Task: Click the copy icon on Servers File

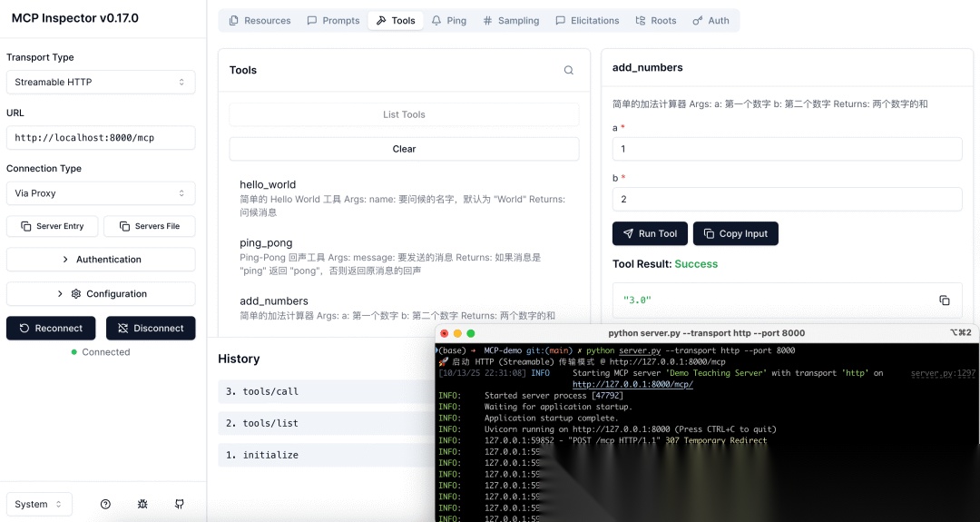Action: coord(124,226)
